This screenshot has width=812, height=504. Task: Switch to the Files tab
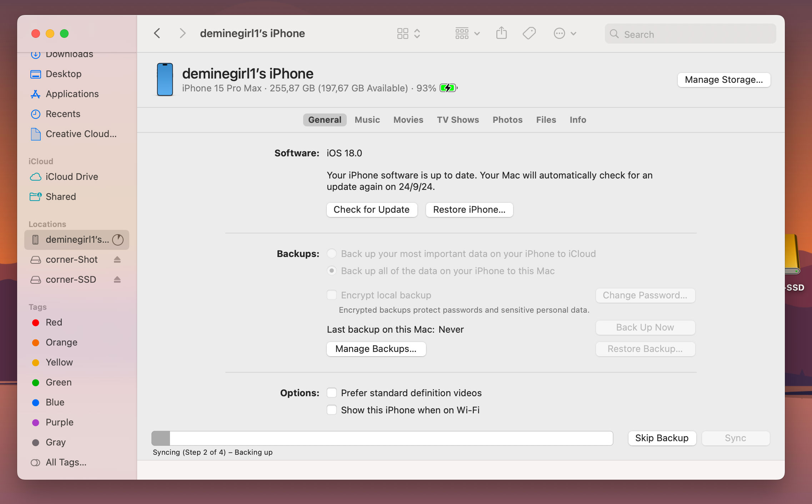pos(546,120)
